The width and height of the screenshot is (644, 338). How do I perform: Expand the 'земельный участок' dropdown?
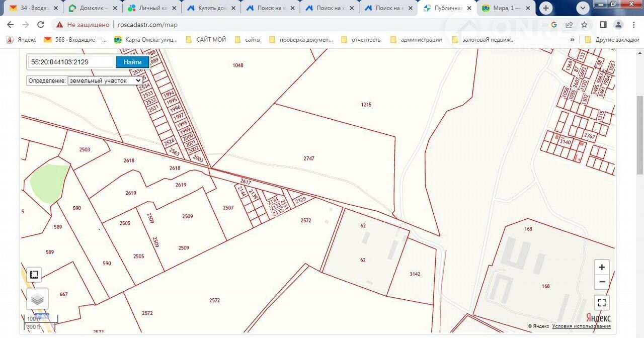[x=105, y=80]
